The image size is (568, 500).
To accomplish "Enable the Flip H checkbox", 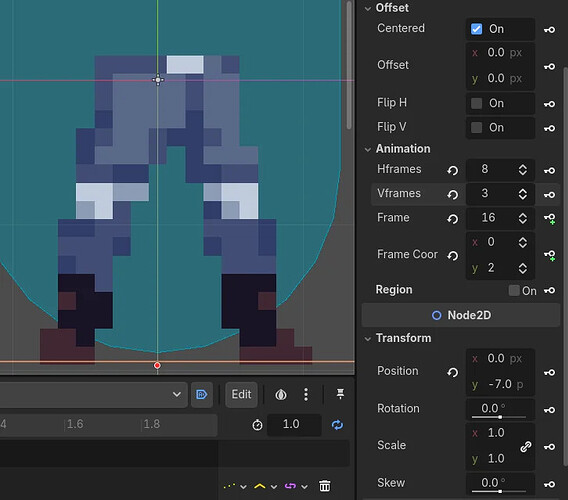I will (x=476, y=103).
